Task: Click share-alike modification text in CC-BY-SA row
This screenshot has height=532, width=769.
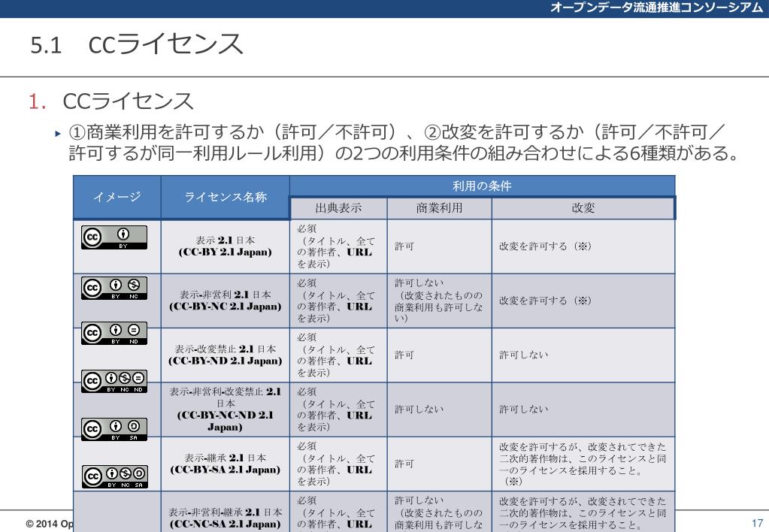Action: click(x=583, y=464)
